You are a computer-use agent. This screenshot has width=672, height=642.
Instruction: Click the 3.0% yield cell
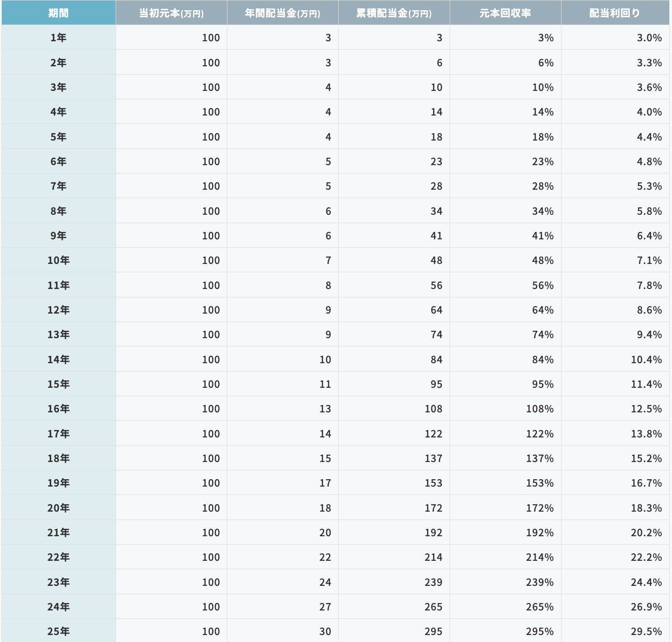[x=649, y=38]
